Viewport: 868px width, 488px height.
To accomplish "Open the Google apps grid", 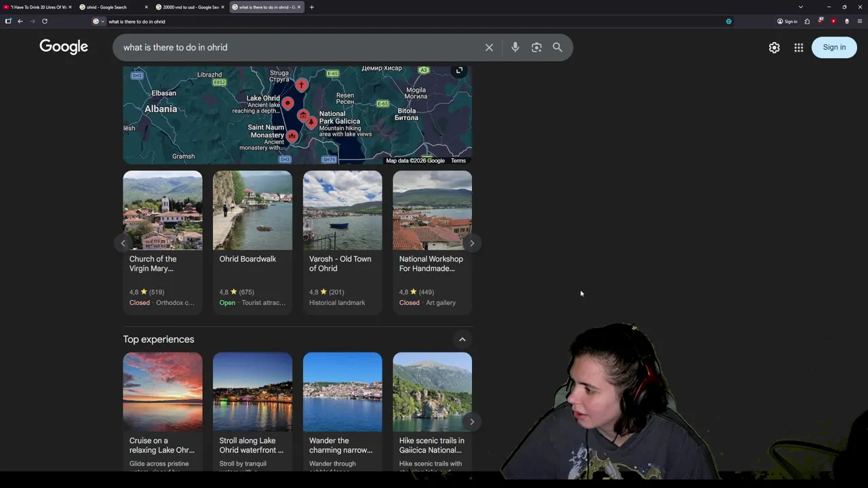I will (x=799, y=47).
